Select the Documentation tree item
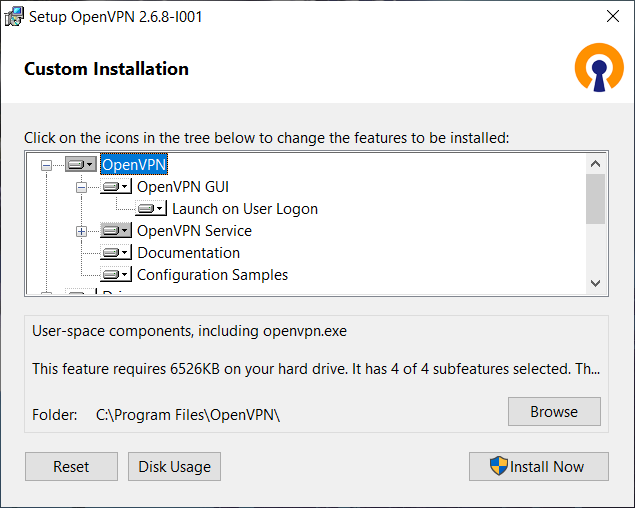This screenshot has width=635, height=508. (x=189, y=252)
